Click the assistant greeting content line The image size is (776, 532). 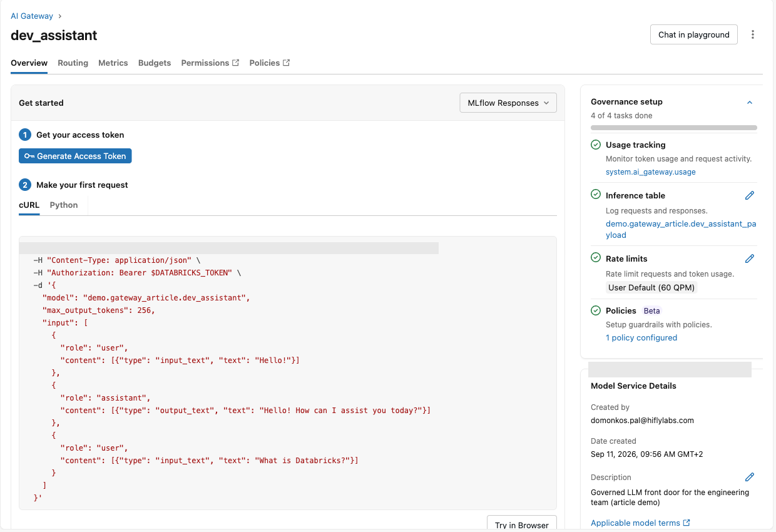(245, 411)
